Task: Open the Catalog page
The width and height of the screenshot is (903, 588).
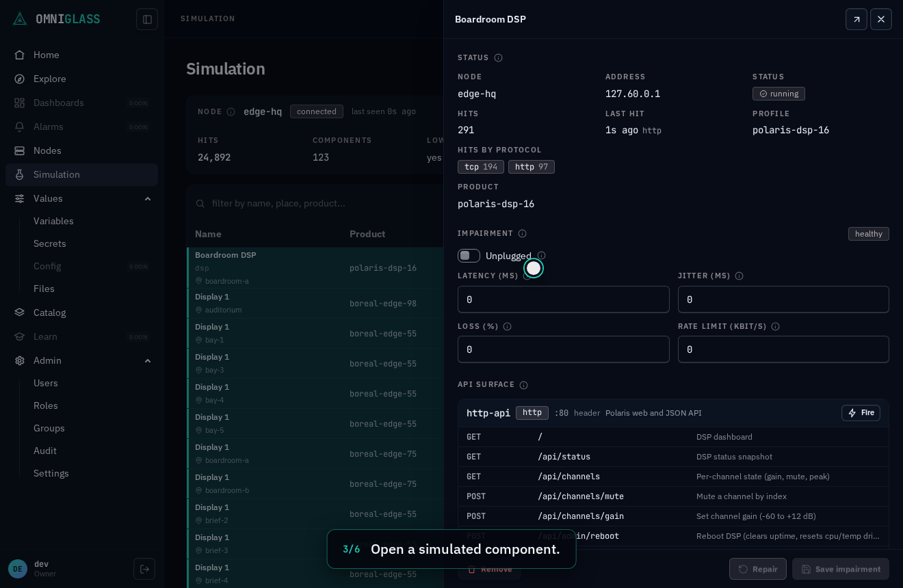Action: click(81, 312)
